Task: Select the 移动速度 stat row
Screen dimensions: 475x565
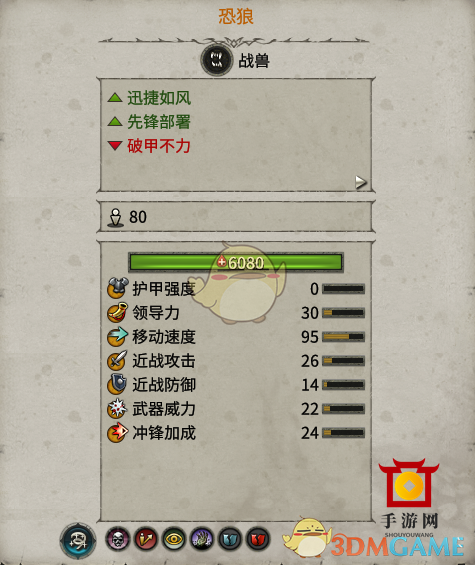Action: click(x=236, y=337)
